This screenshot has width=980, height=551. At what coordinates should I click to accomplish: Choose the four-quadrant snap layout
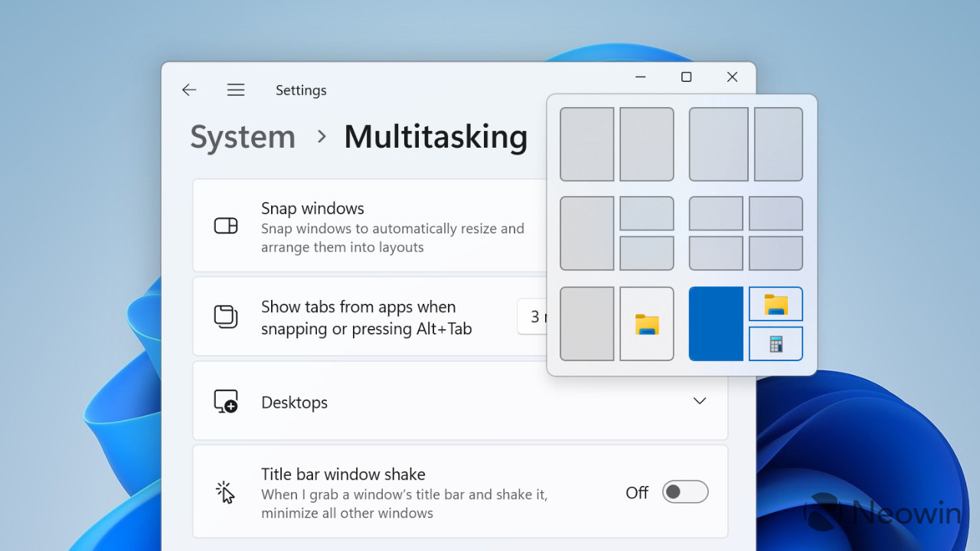(745, 233)
